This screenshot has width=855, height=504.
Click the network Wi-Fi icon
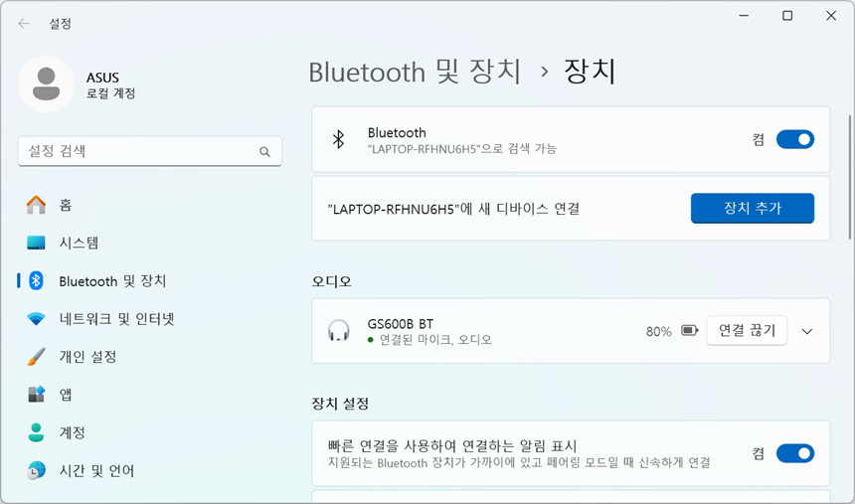[37, 319]
